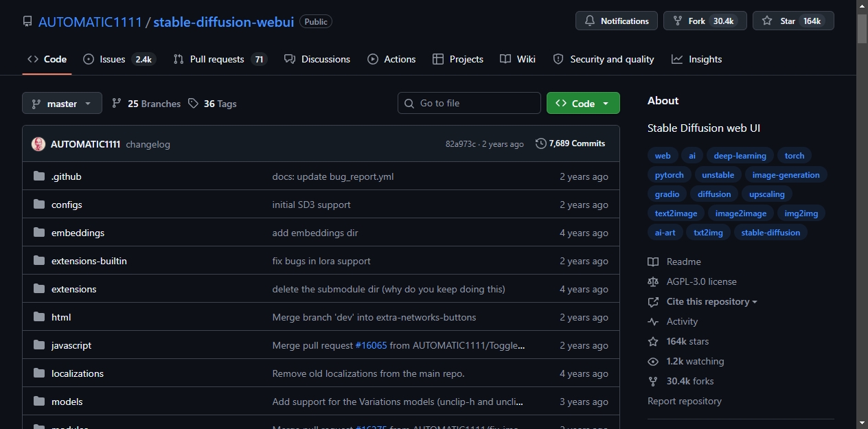Click the AUTOMATIC1111 avatar in commit row
This screenshot has width=868, height=429.
(x=38, y=144)
